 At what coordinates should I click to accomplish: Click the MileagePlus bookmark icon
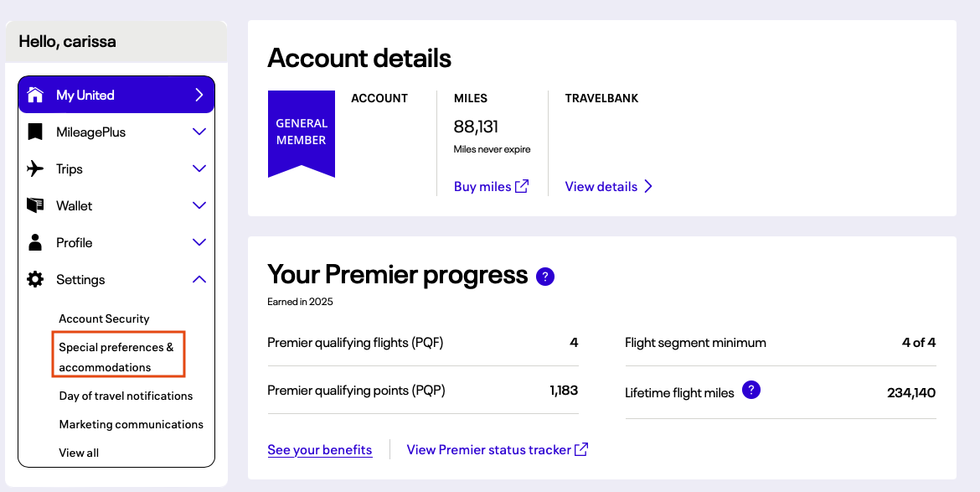pos(35,132)
